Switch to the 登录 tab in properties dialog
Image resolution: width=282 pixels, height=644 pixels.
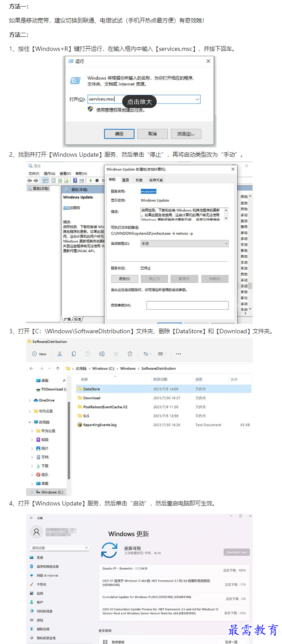[x=126, y=180]
